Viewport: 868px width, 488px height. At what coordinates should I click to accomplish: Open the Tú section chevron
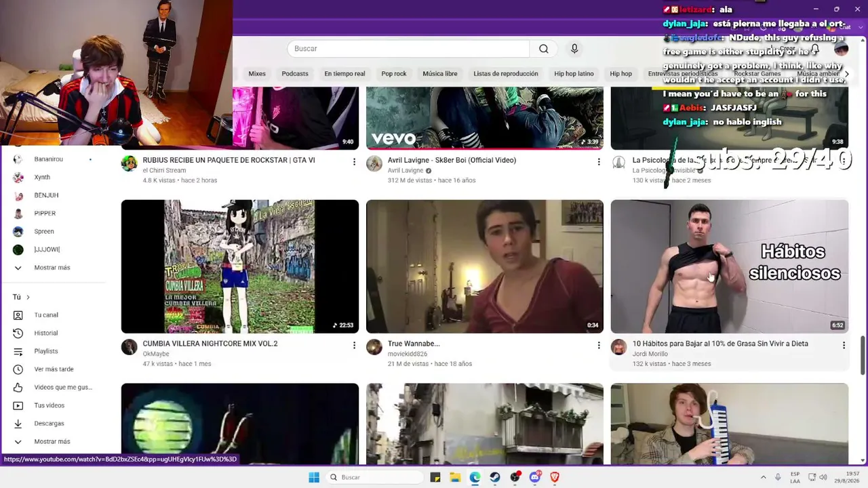pos(28,298)
